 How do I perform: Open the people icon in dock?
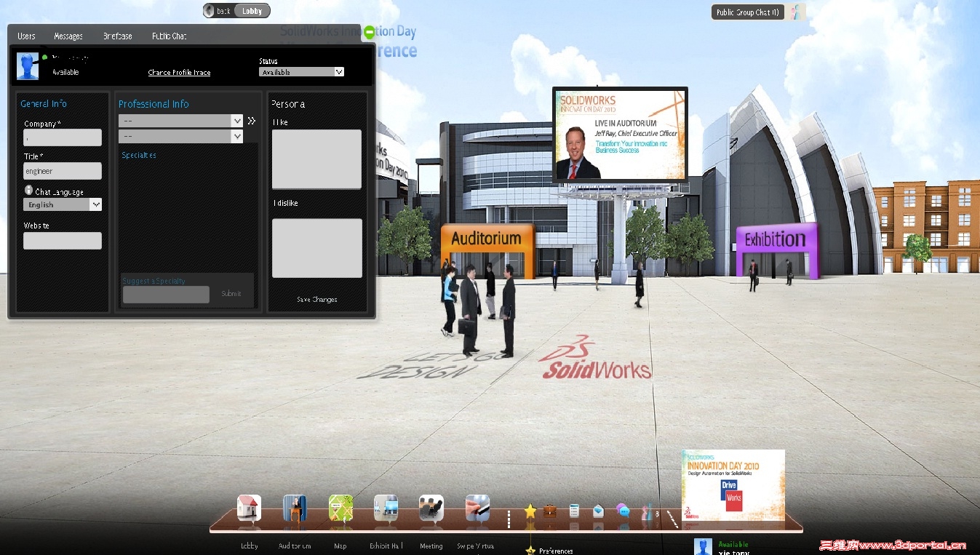646,511
